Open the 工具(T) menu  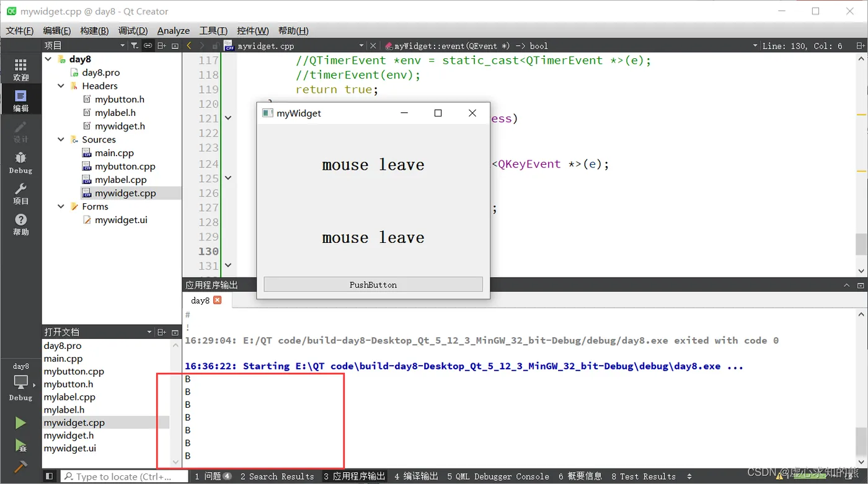pos(213,30)
